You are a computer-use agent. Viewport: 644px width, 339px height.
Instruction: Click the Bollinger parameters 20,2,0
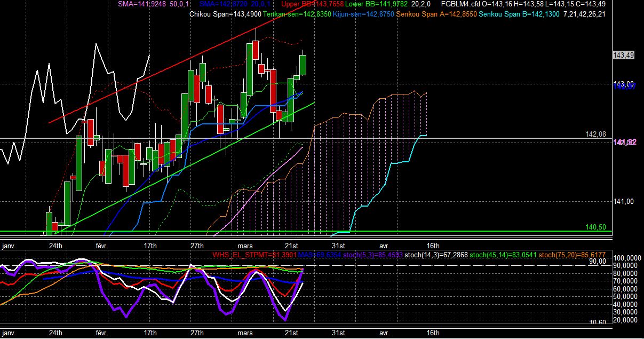[420, 5]
